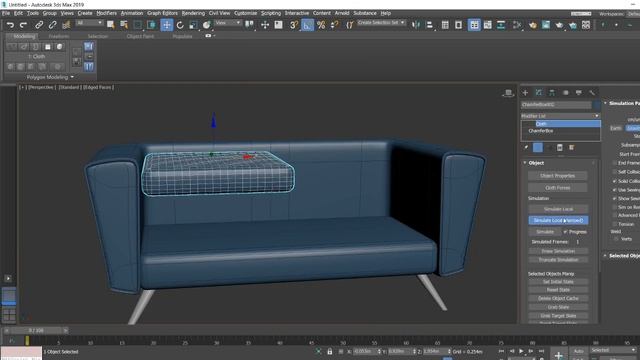Viewport: 640px width, 360px height.
Task: Activate Select and Move tool
Action: [167, 25]
